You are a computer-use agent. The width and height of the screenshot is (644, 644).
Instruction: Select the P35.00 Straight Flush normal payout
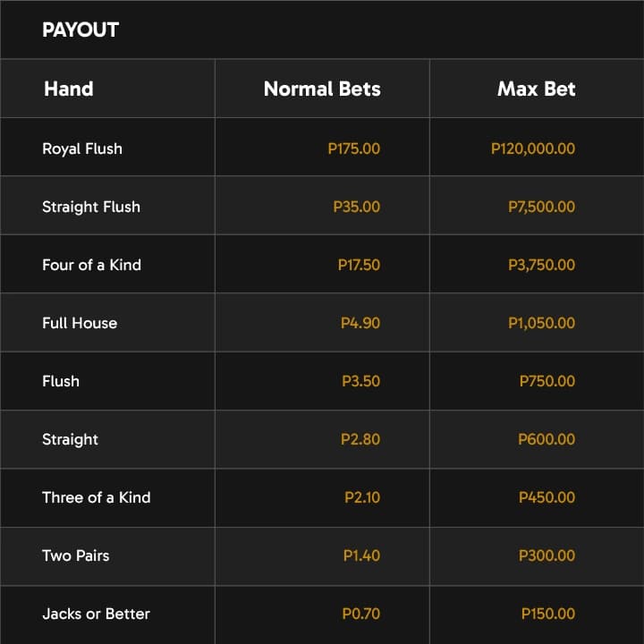(x=357, y=207)
